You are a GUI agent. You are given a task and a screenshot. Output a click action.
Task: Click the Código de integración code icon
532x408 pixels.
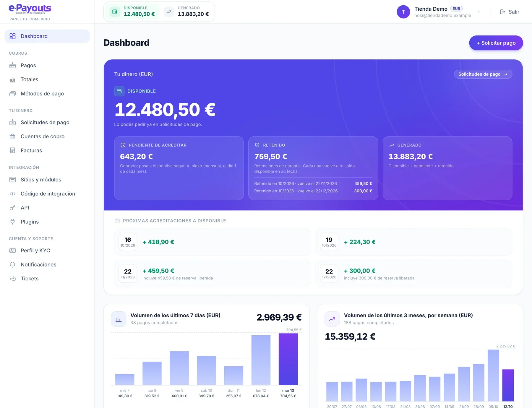12,194
